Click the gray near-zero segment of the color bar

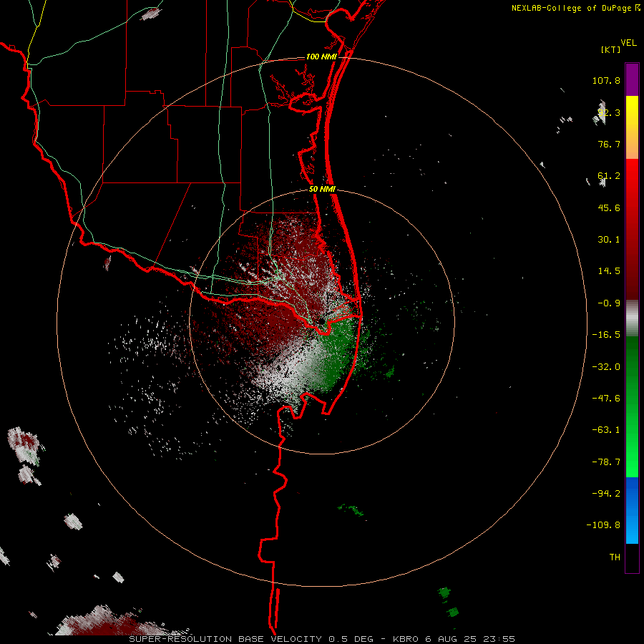click(632, 318)
